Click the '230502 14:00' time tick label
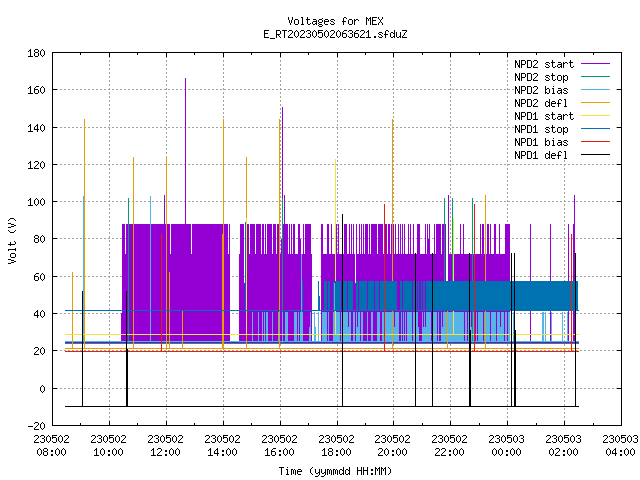The width and height of the screenshot is (640, 480). pyautogui.click(x=222, y=446)
